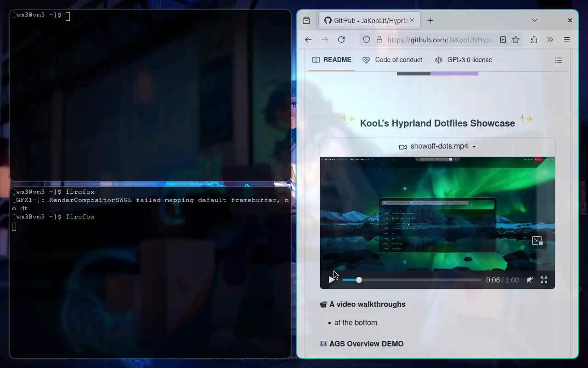The width and height of the screenshot is (588, 368).
Task: View site security lock info
Action: [x=379, y=40]
